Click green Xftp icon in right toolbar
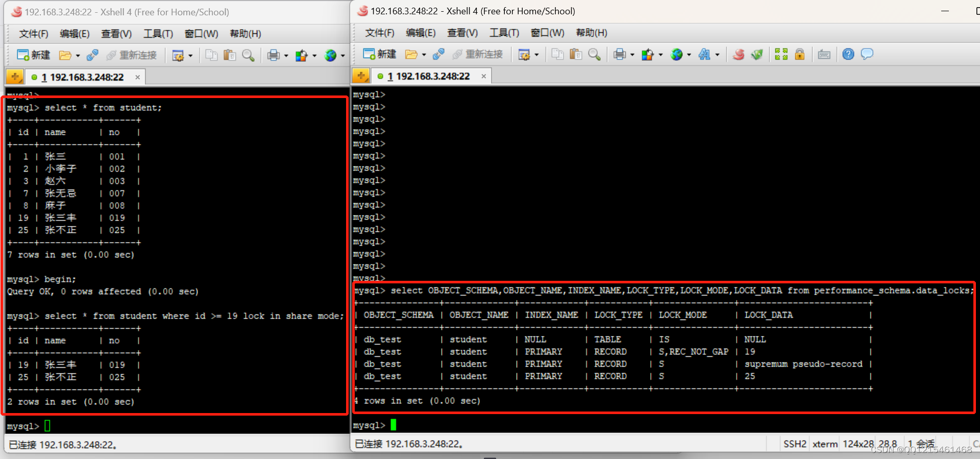 tap(757, 54)
